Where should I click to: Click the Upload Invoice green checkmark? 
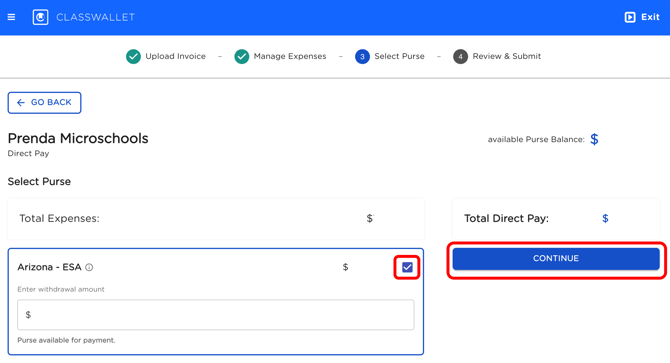pos(133,56)
